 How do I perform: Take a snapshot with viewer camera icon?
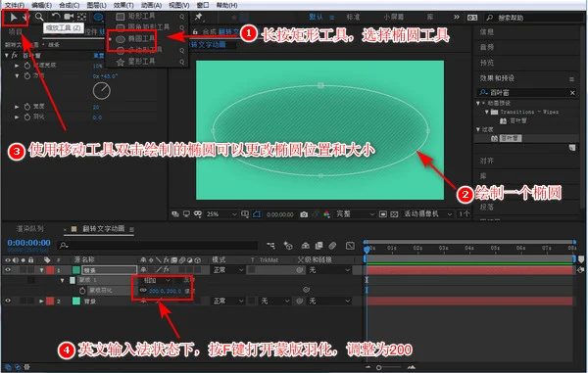(x=304, y=214)
